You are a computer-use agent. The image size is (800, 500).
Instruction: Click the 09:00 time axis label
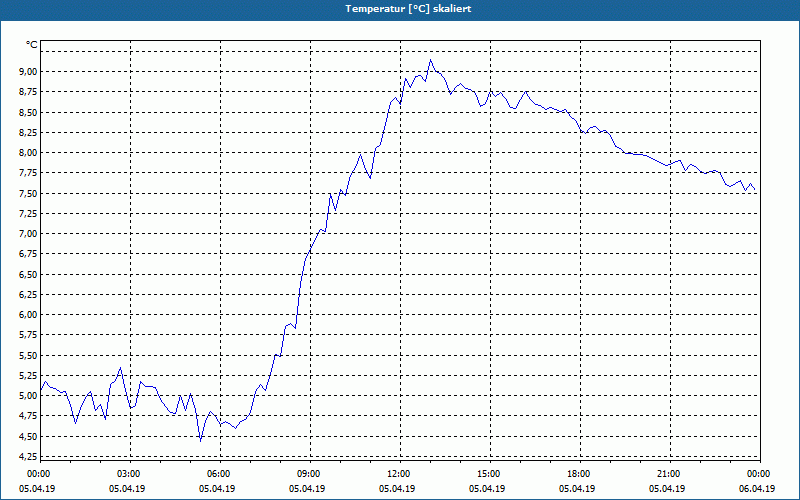point(310,473)
